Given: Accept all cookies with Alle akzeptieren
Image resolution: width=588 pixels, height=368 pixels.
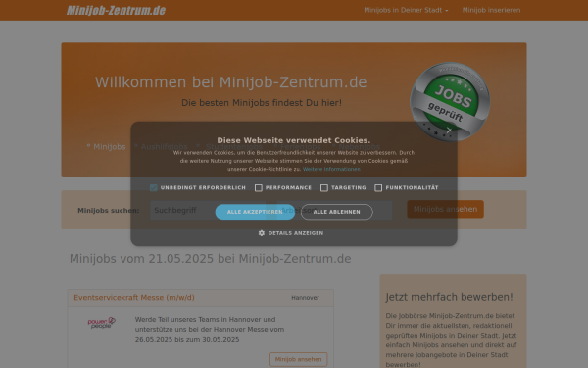Looking at the screenshot, I should point(255,212).
